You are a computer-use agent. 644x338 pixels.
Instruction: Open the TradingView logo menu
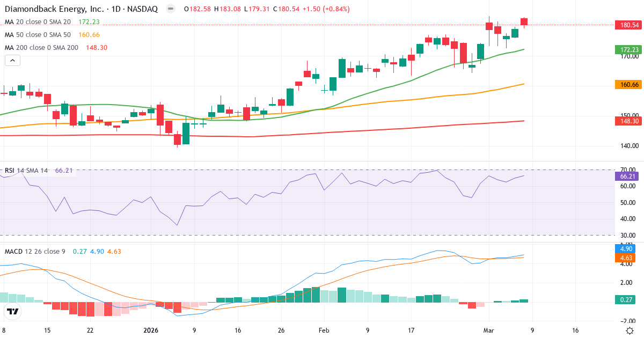tap(13, 310)
